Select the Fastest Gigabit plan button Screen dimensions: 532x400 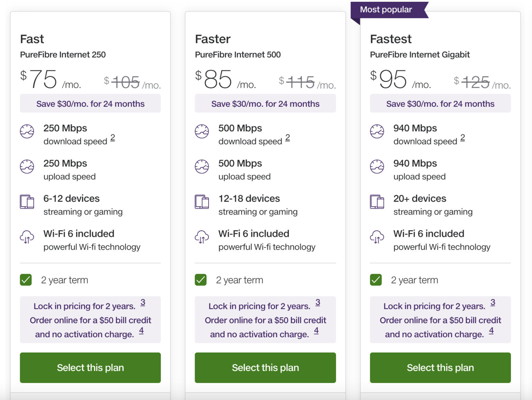pyautogui.click(x=440, y=367)
